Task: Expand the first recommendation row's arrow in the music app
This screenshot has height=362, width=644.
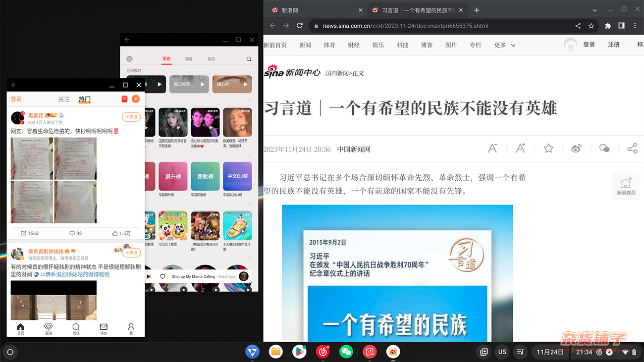Action: click(x=250, y=100)
